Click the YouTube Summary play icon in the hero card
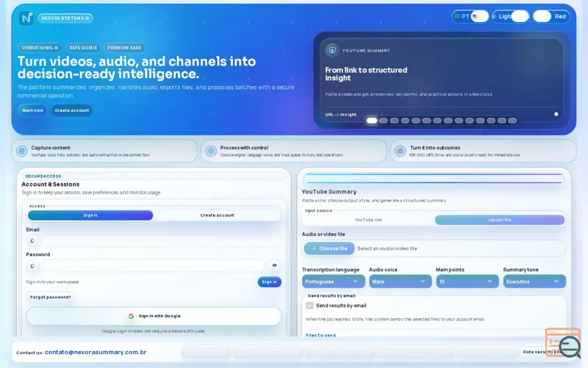The width and height of the screenshot is (588, 368). click(x=332, y=50)
